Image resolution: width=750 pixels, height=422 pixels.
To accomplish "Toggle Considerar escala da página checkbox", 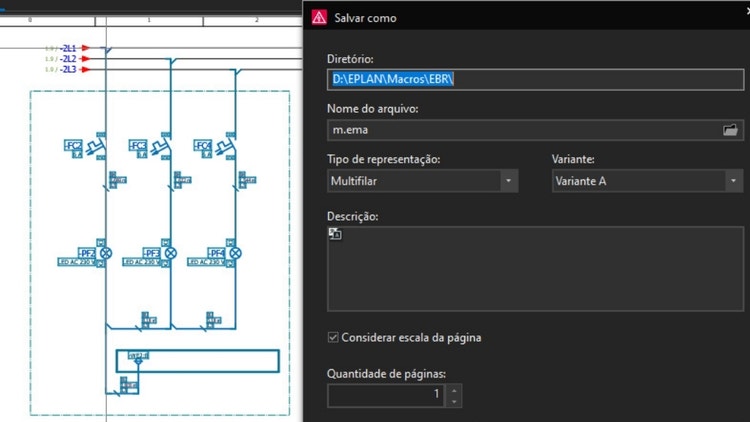I will tap(334, 338).
